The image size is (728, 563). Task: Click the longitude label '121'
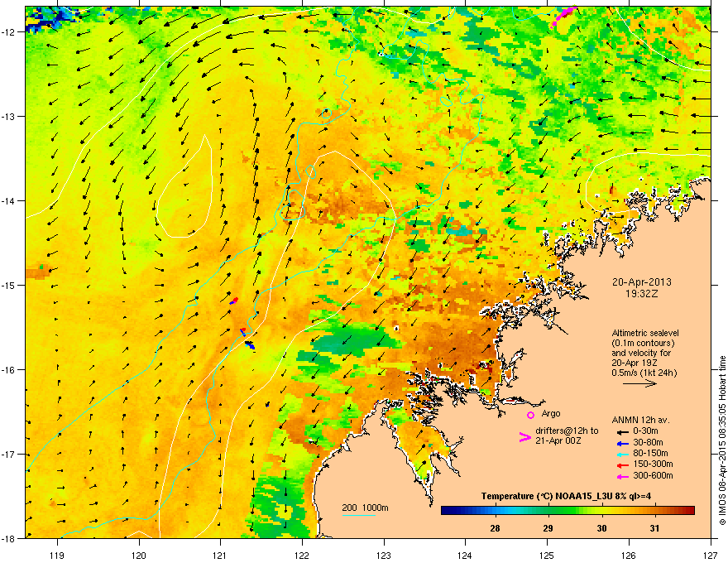tap(220, 556)
